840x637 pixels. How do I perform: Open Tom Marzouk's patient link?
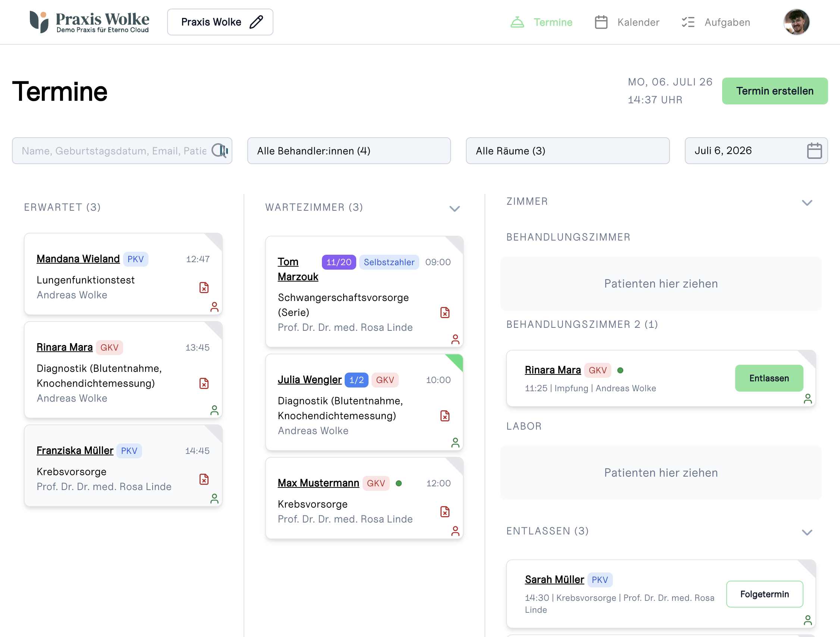point(298,269)
